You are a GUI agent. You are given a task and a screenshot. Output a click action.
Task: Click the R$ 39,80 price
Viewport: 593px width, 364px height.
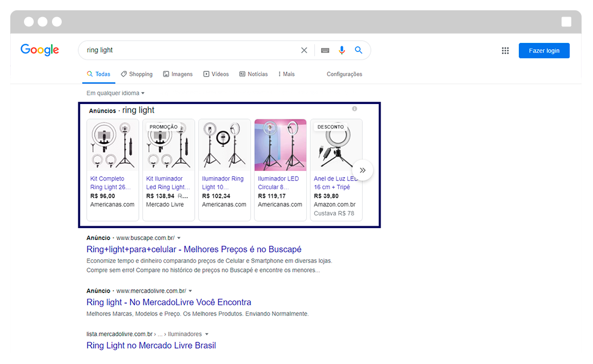pos(326,196)
